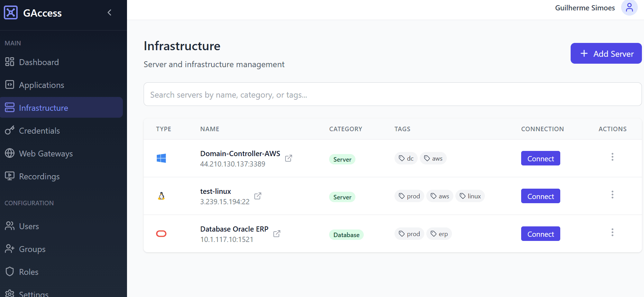
Task: Click the Oracle icon for Database ERP
Action: [161, 234]
